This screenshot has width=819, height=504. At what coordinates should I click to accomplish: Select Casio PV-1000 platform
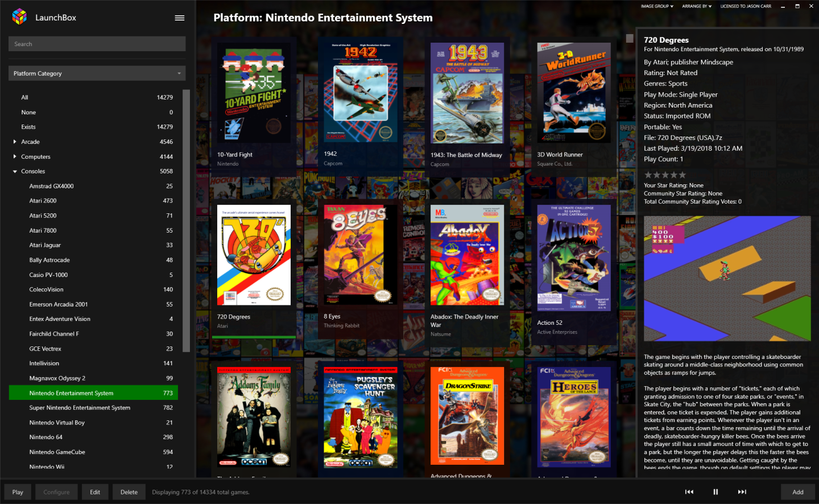[x=93, y=275]
